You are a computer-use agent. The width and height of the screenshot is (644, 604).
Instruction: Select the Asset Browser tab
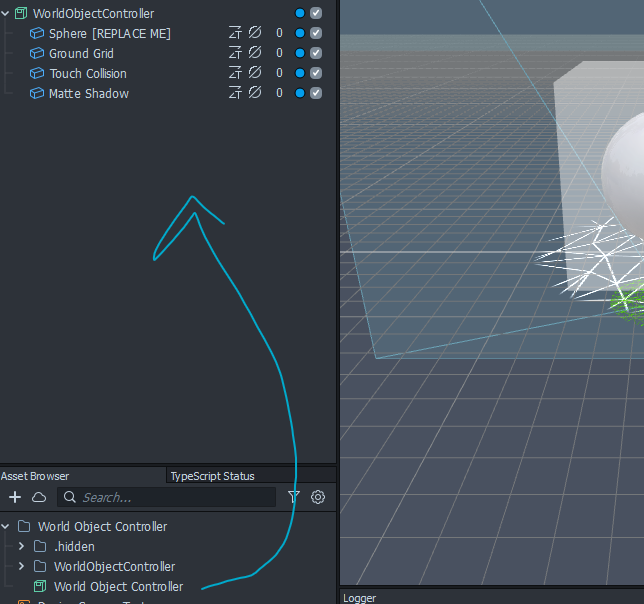pyautogui.click(x=35, y=476)
